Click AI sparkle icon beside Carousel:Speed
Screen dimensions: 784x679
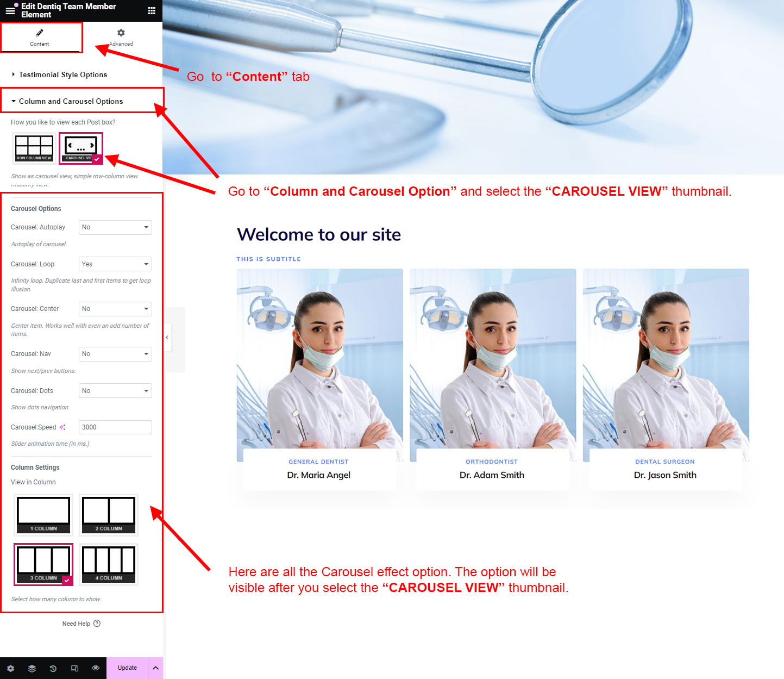point(62,427)
